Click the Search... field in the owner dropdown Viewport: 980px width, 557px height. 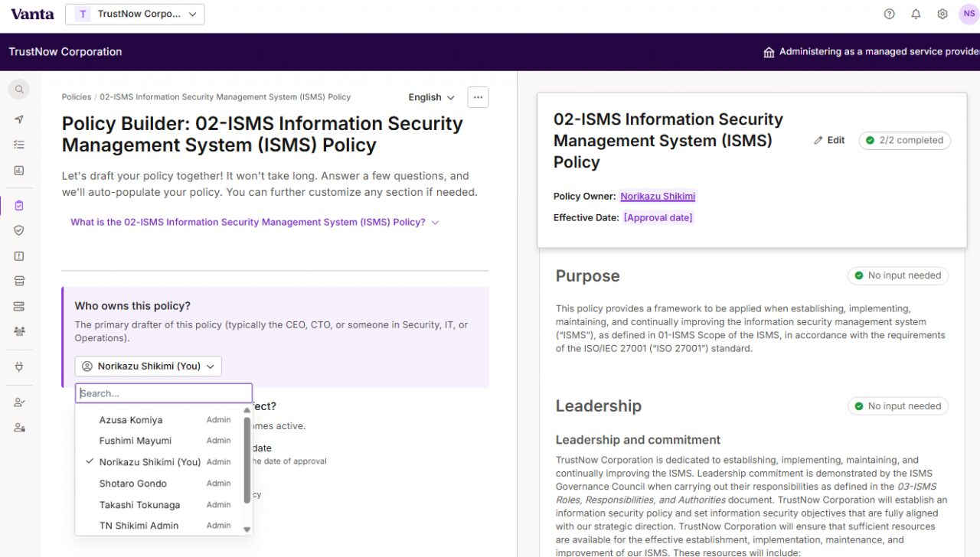click(x=164, y=393)
